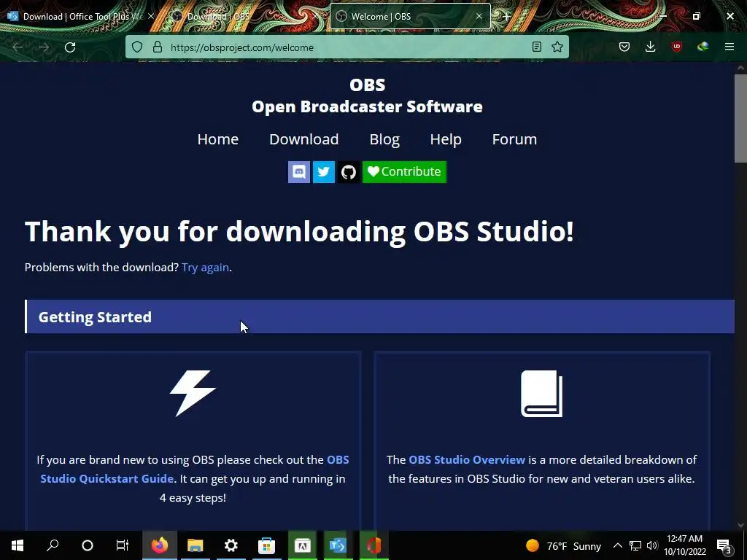Open Task View on taskbar
The width and height of the screenshot is (747, 560).
[123, 545]
